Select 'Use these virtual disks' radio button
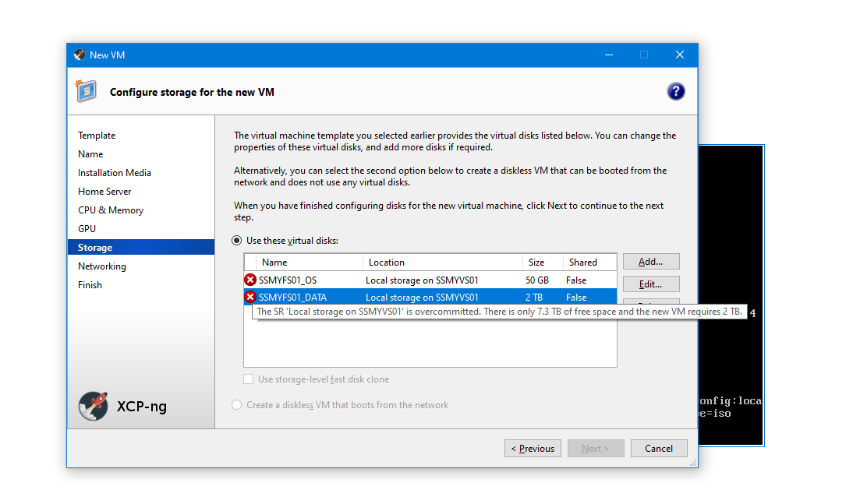The width and height of the screenshot is (860, 504). [236, 241]
